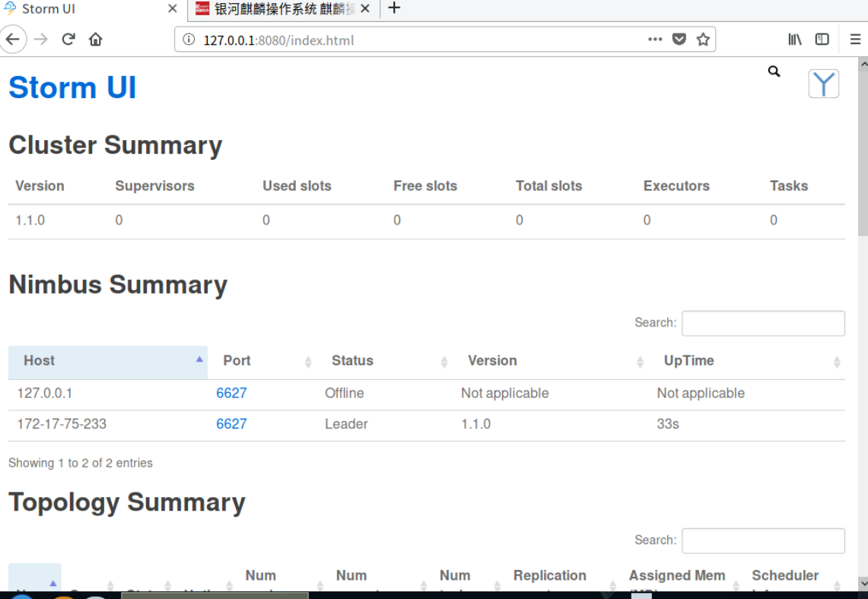Click the Pocket save icon in address bar

pyautogui.click(x=679, y=40)
